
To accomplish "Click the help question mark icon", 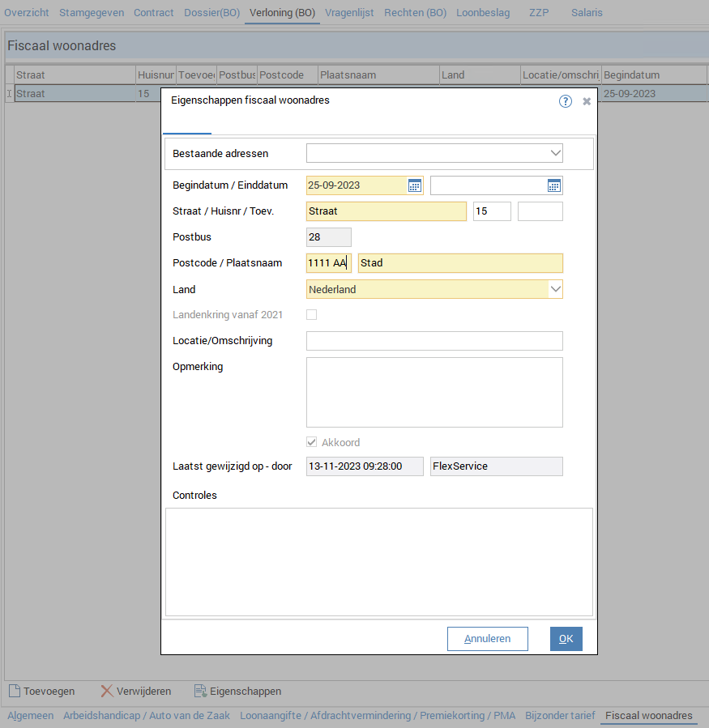I will [566, 101].
